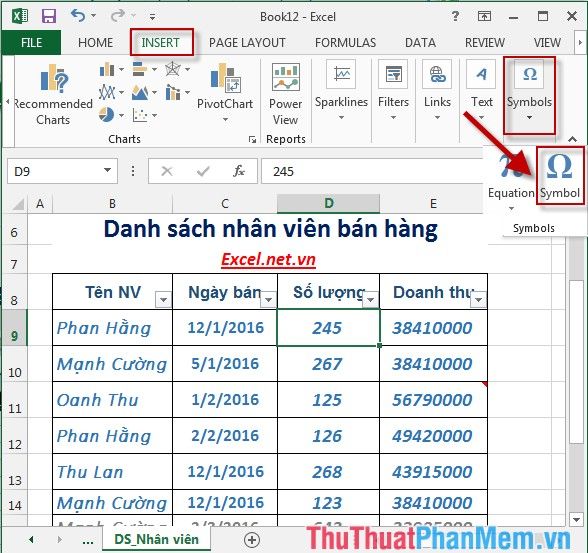Click Recommended Charts
The width and height of the screenshot is (588, 553).
point(53,94)
